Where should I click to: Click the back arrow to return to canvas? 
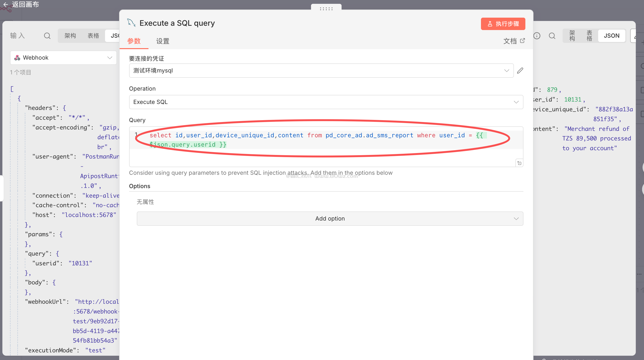coord(5,5)
